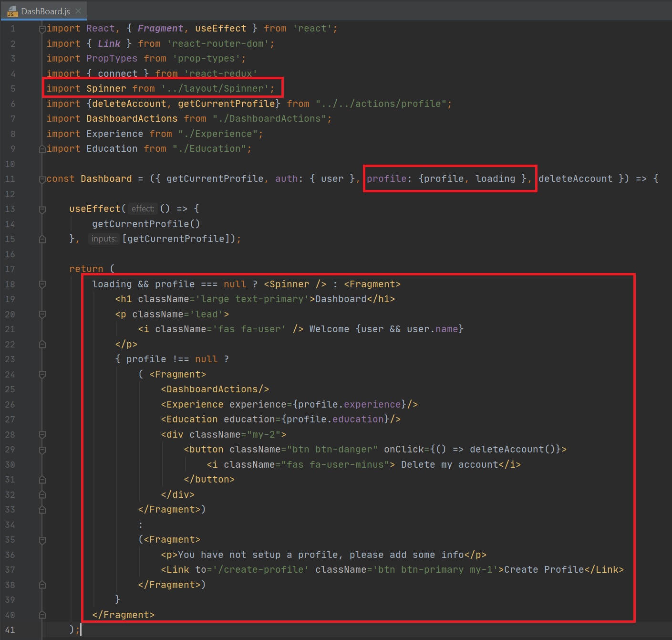The image size is (672, 640).
Task: Fold the useEffect block at line 13
Action: click(x=42, y=209)
